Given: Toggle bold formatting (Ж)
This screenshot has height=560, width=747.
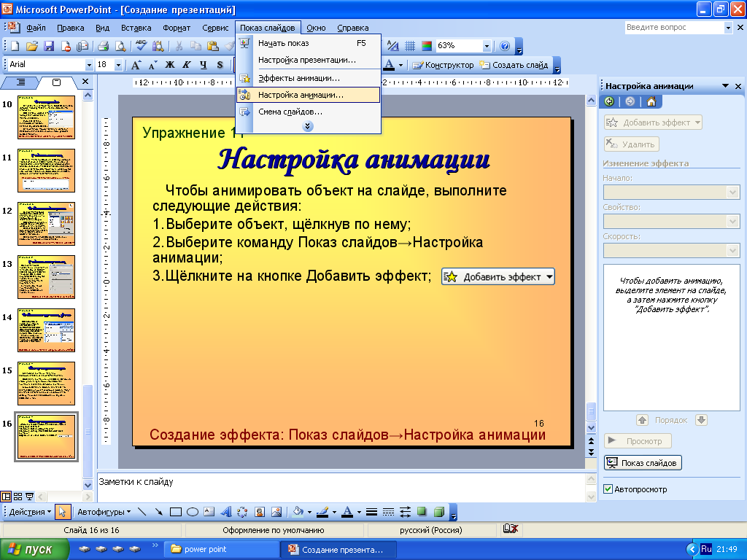Looking at the screenshot, I should click(169, 65).
